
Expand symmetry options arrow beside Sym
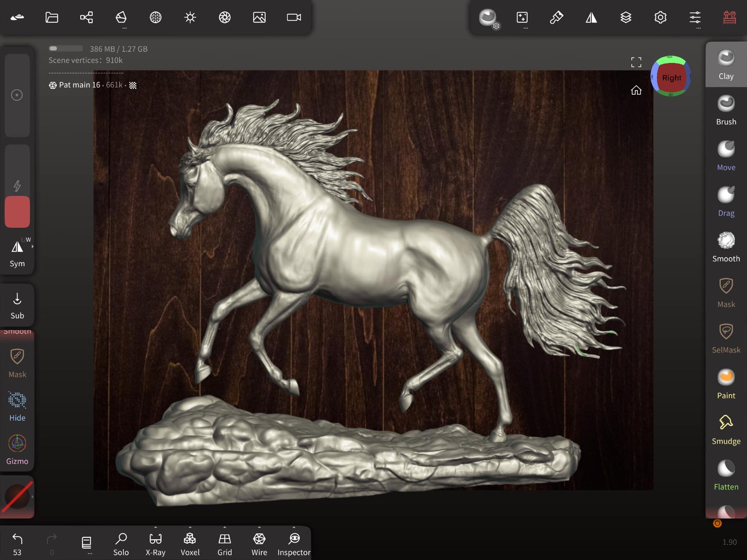[33, 246]
